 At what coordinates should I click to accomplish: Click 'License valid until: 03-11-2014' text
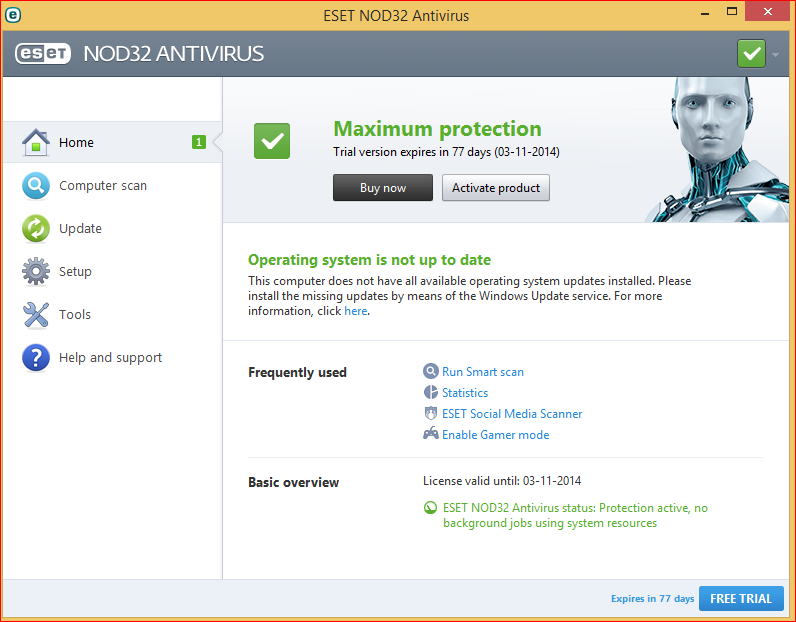point(502,481)
